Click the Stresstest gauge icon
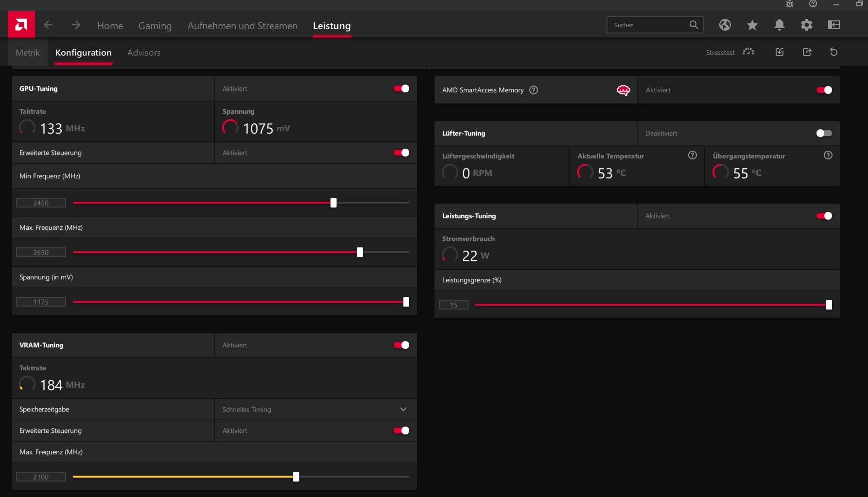Image resolution: width=868 pixels, height=497 pixels. pyautogui.click(x=748, y=52)
